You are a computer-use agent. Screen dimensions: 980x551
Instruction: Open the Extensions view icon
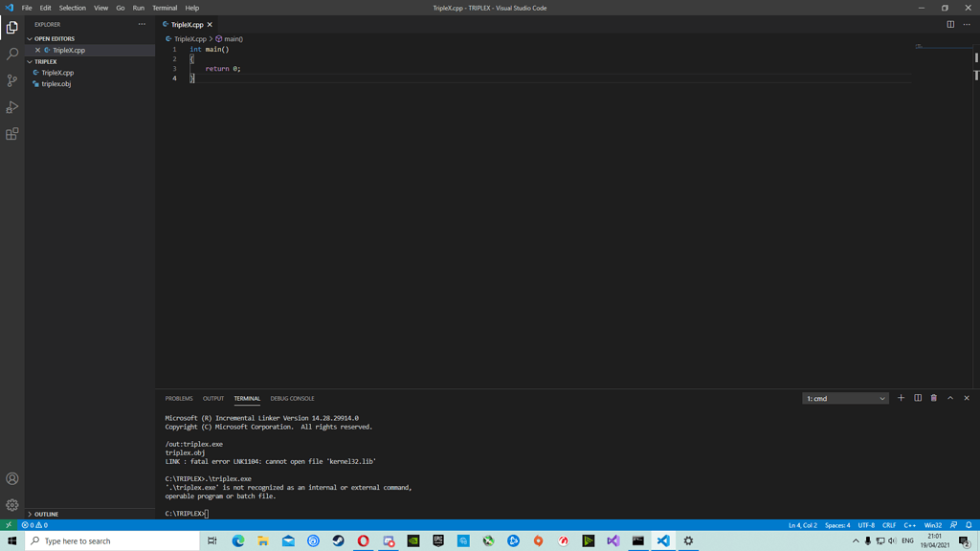coord(11,134)
